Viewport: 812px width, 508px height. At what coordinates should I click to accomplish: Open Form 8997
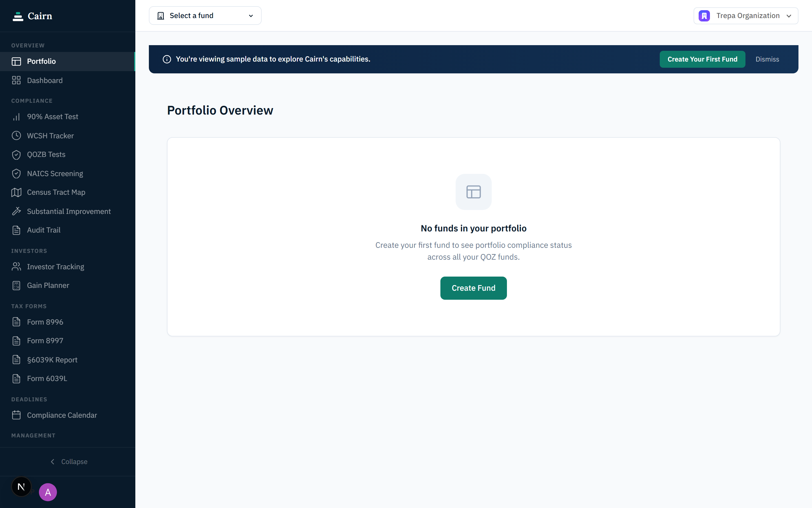(x=67, y=341)
